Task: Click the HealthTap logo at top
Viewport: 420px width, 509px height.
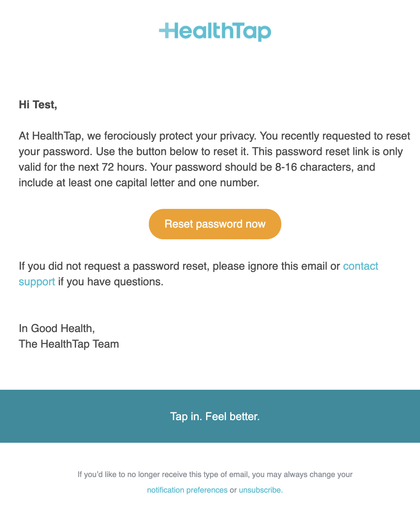Action: pos(215,32)
